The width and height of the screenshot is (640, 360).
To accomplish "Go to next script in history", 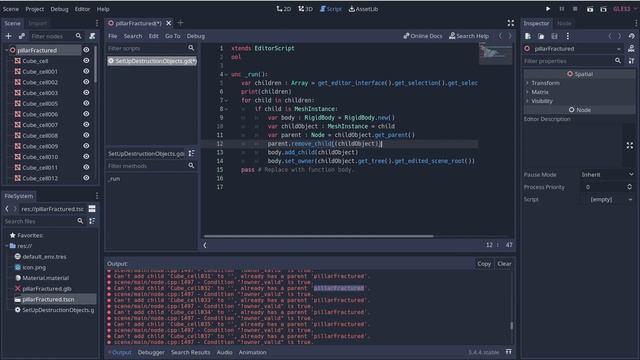I will [x=510, y=36].
